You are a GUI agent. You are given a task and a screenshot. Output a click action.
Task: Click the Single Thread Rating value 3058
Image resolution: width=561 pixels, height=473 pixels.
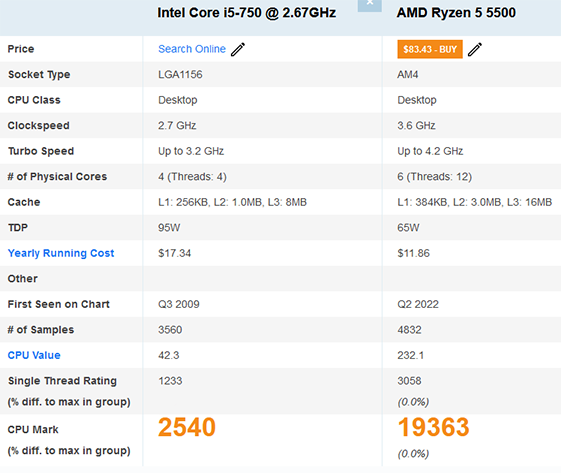click(409, 381)
